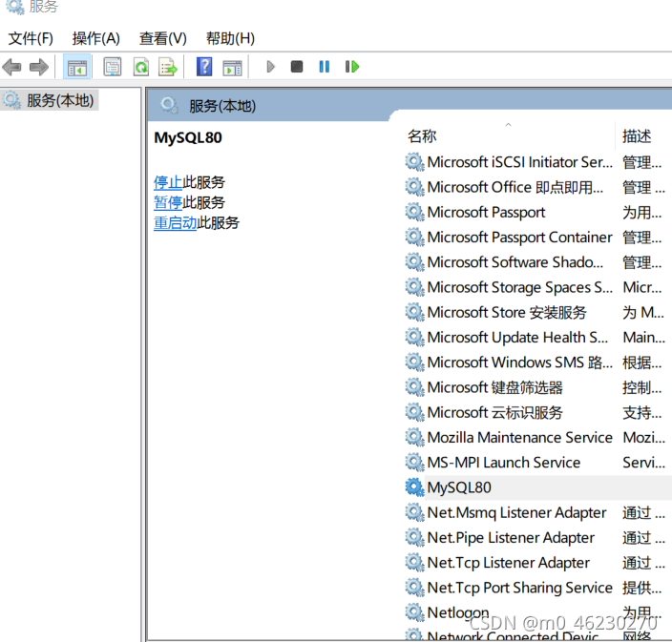
Task: Click the 重启动 link to restart service
Action: (176, 222)
